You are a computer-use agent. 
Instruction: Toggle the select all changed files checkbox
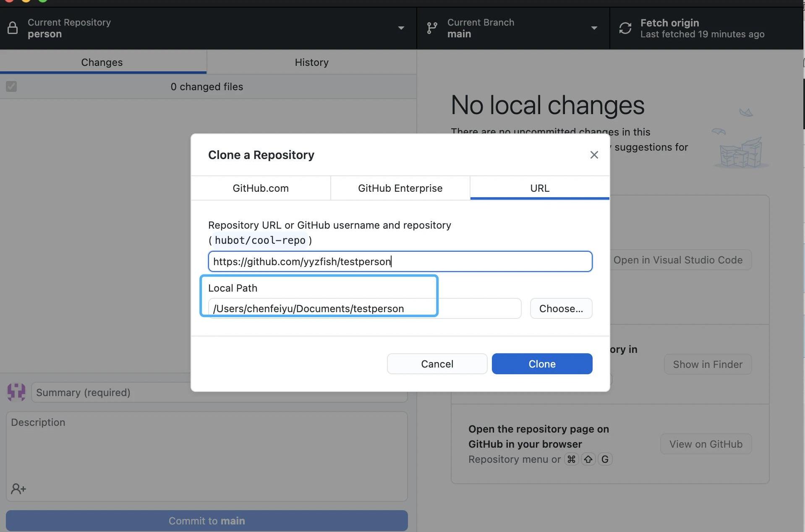tap(11, 86)
